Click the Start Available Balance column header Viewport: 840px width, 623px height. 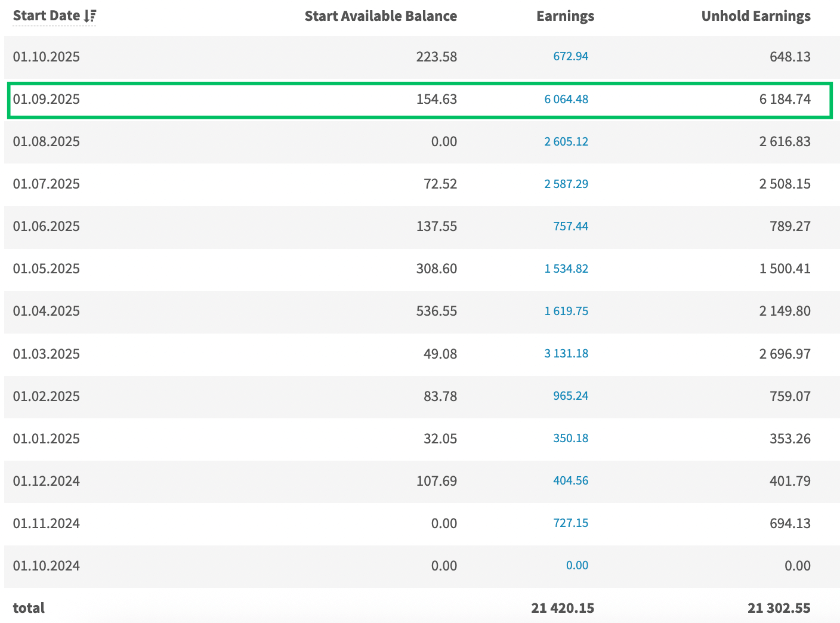coord(381,16)
